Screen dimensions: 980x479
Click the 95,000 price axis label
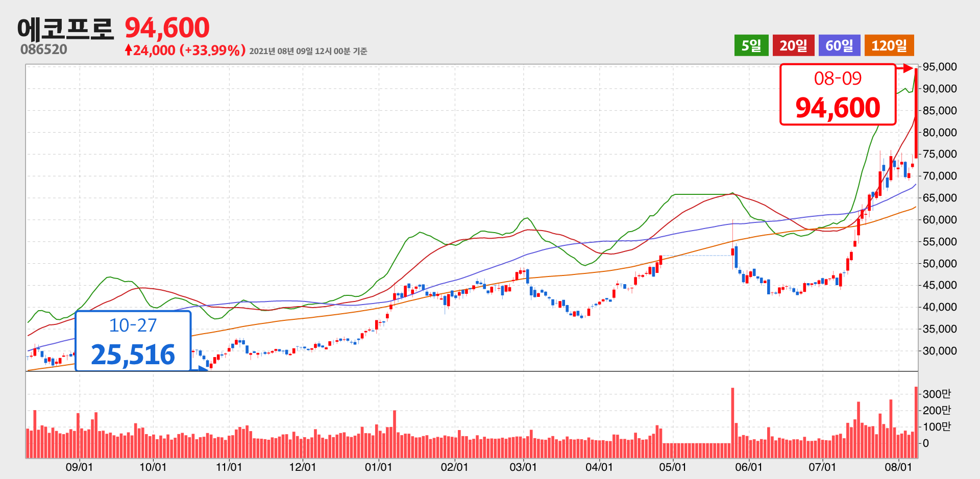[940, 67]
